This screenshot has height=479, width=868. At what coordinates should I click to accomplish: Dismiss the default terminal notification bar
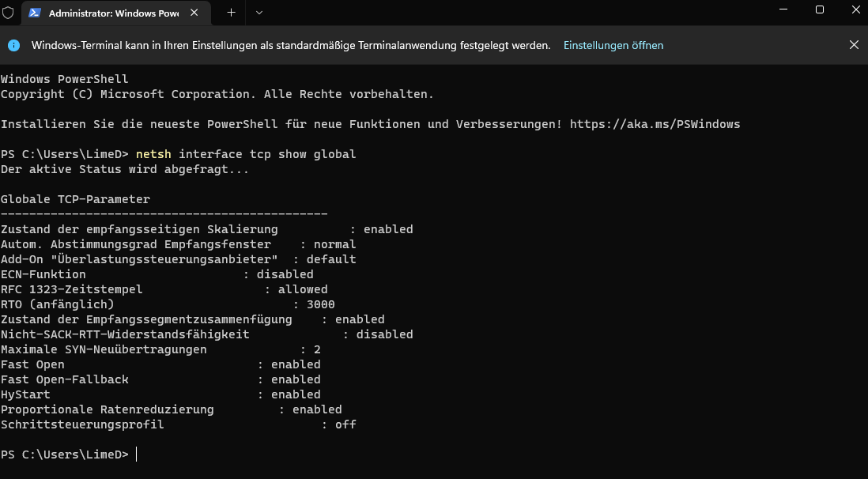pyautogui.click(x=854, y=45)
